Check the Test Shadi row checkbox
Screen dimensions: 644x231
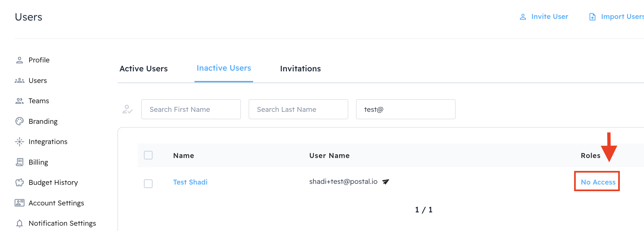tap(148, 184)
